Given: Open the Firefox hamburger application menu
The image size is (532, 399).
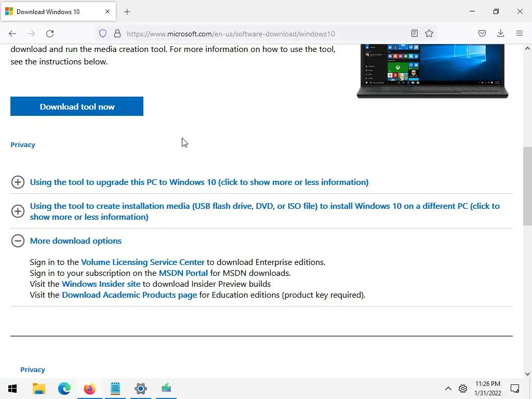Looking at the screenshot, I should click(520, 33).
